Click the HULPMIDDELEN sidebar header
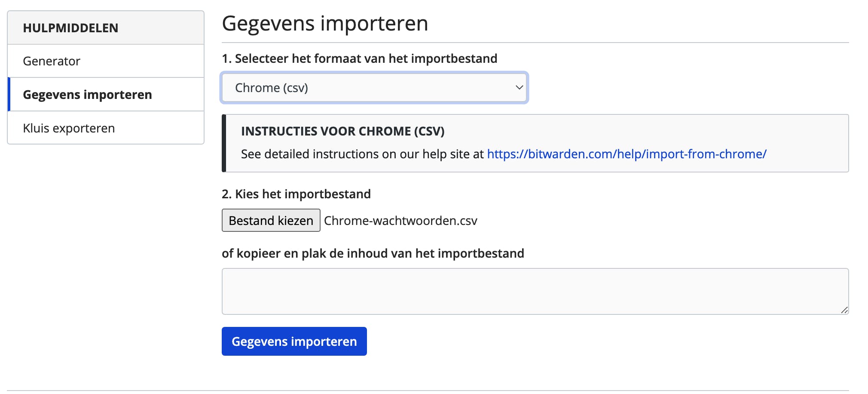Image resolution: width=868 pixels, height=394 pixels. [70, 28]
